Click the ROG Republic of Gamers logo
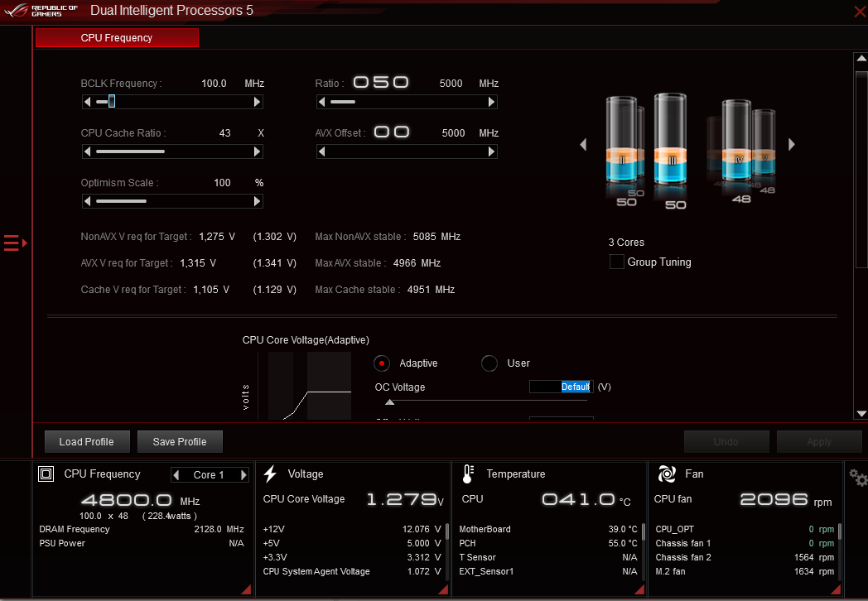Screen dimensions: 868x601 tap(40, 11)
